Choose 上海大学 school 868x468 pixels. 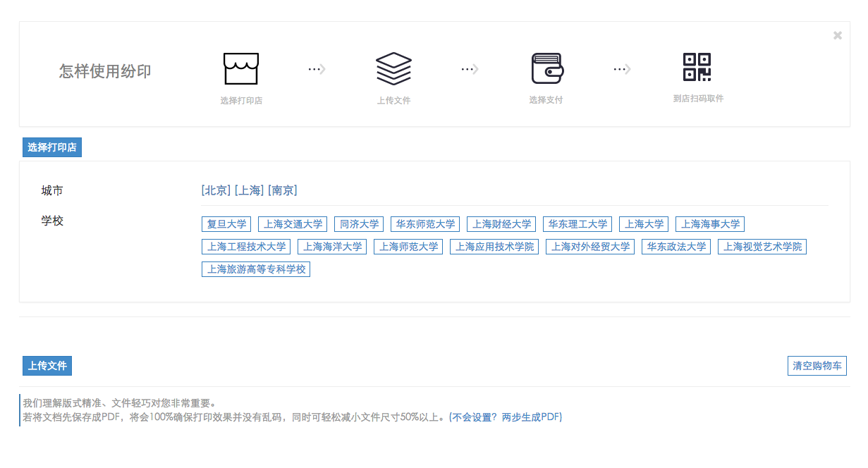[x=644, y=224]
